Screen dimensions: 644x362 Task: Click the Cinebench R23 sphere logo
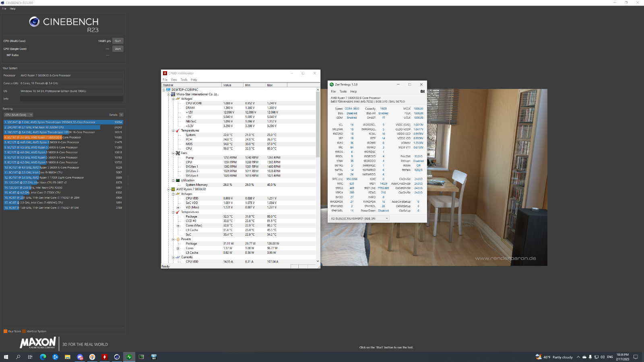click(34, 22)
